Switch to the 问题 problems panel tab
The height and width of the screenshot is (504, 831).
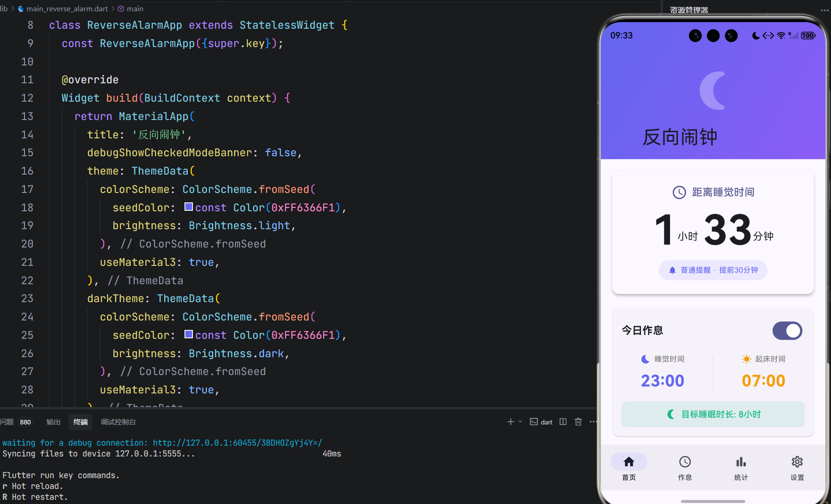pos(7,422)
